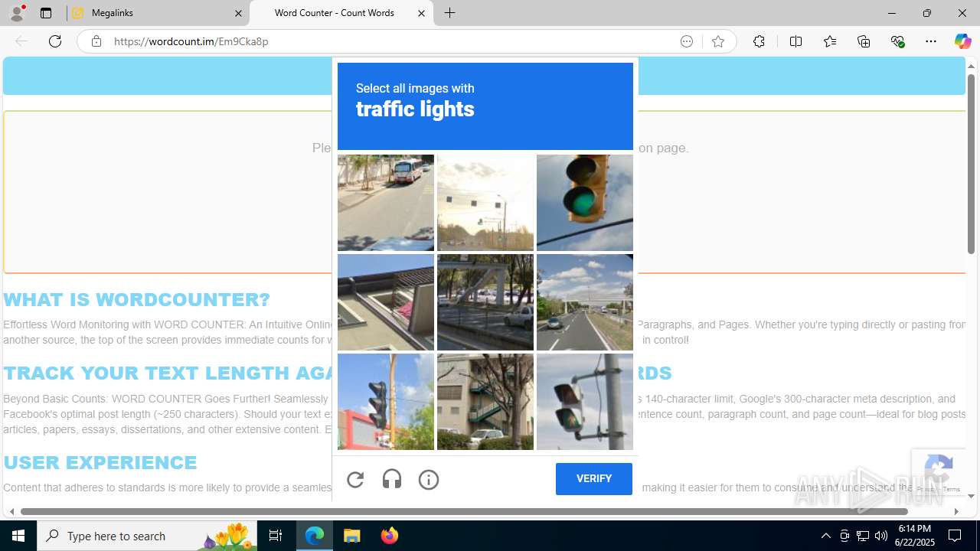Open captcha help info icon
Image resolution: width=980 pixels, height=551 pixels.
click(429, 480)
